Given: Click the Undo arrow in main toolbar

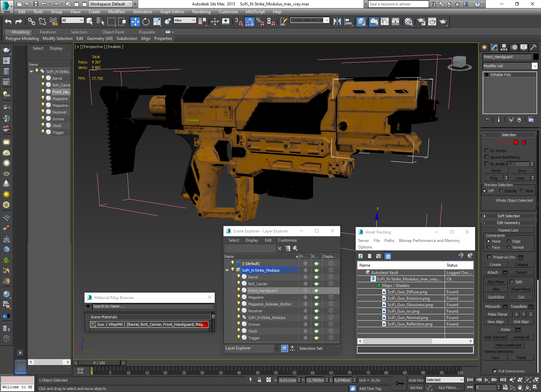Looking at the screenshot, I should (8, 22).
